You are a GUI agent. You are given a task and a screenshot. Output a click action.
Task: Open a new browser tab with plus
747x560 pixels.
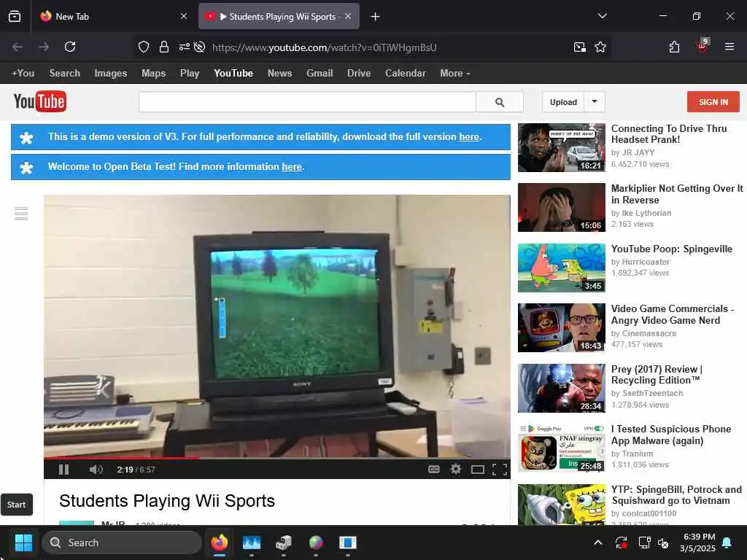tap(376, 17)
